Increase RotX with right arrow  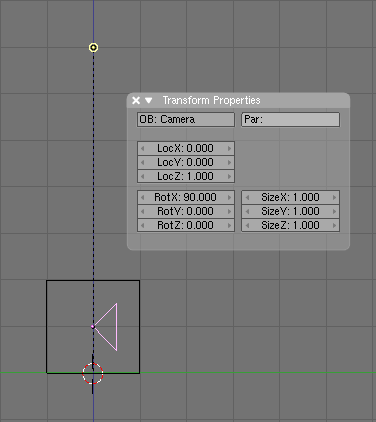(229, 197)
